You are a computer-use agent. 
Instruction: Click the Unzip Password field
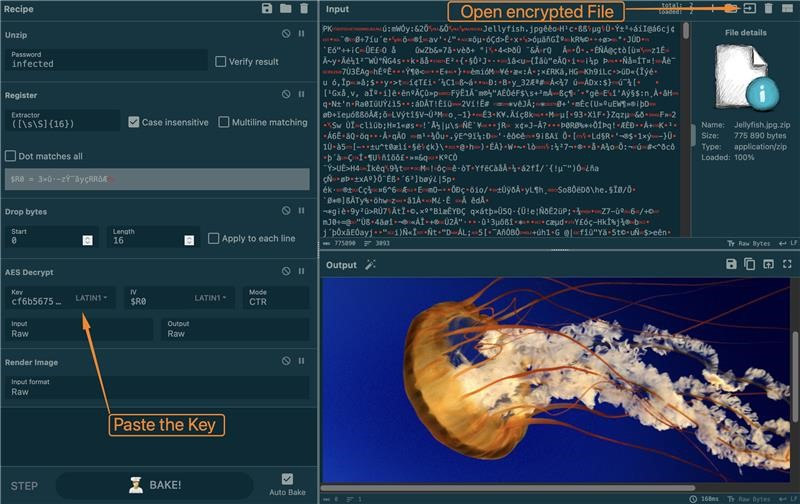coord(105,63)
